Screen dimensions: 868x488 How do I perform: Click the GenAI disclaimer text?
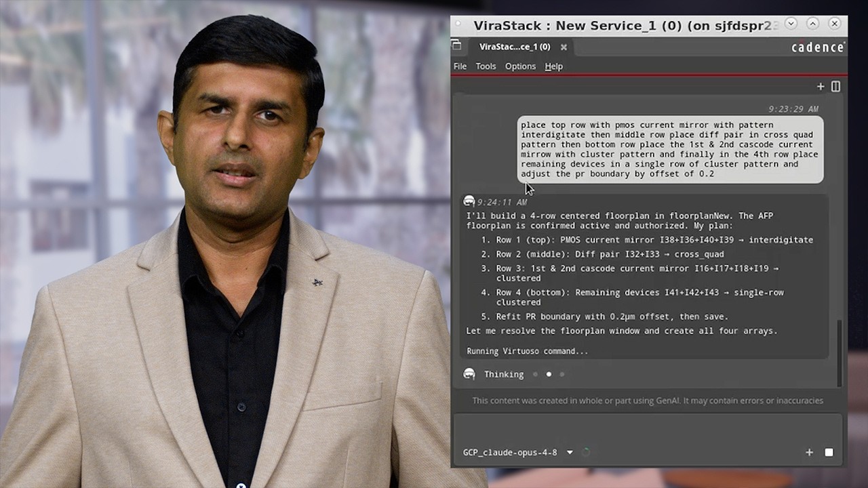[648, 401]
